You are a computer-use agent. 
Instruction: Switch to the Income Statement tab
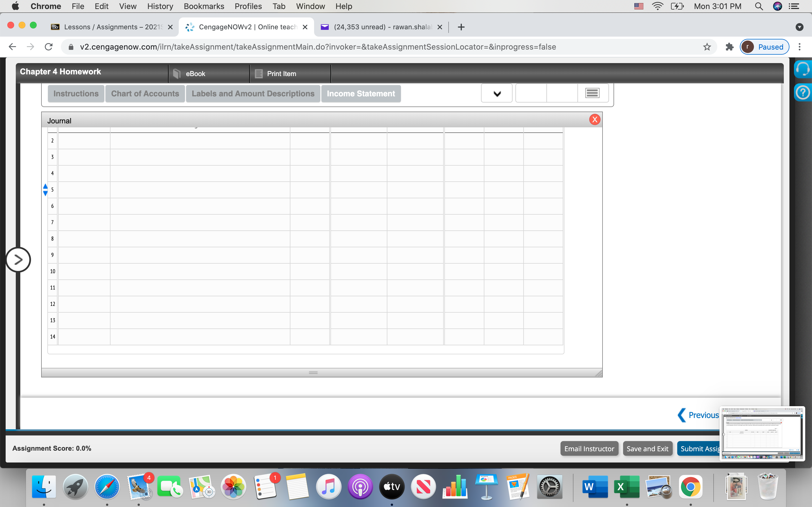[x=361, y=94]
